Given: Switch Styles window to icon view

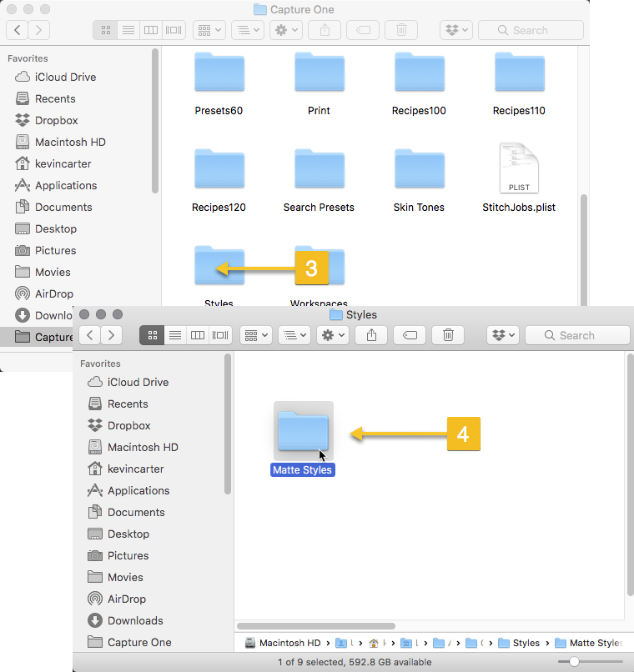Looking at the screenshot, I should coord(153,335).
